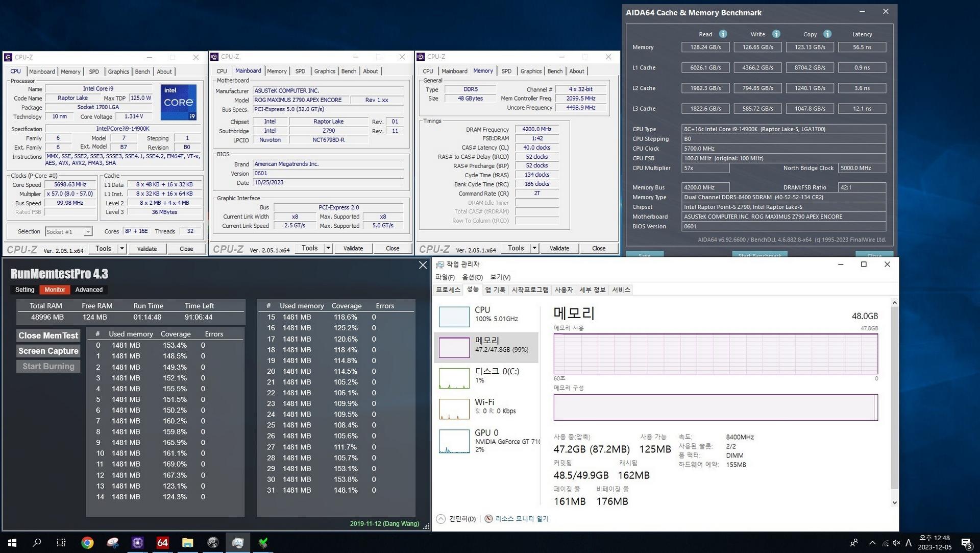Click the Read info icon in AIDA64
The width and height of the screenshot is (980, 553).
pyautogui.click(x=723, y=34)
